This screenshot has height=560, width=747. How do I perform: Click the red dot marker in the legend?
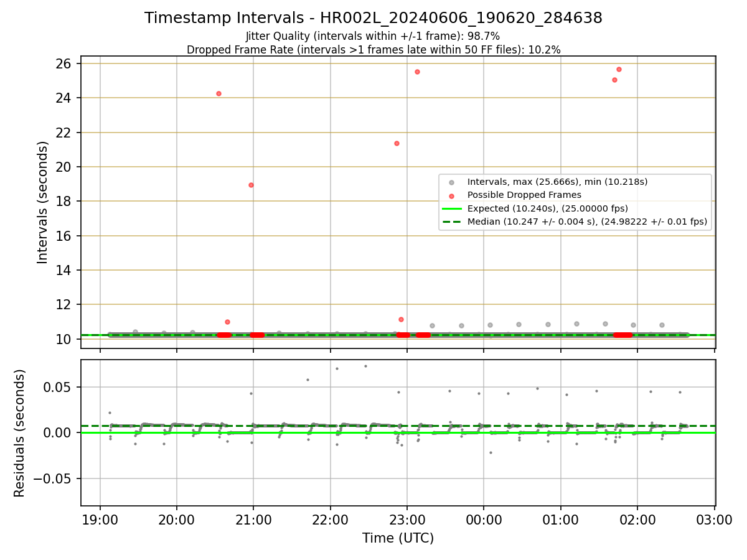click(452, 195)
